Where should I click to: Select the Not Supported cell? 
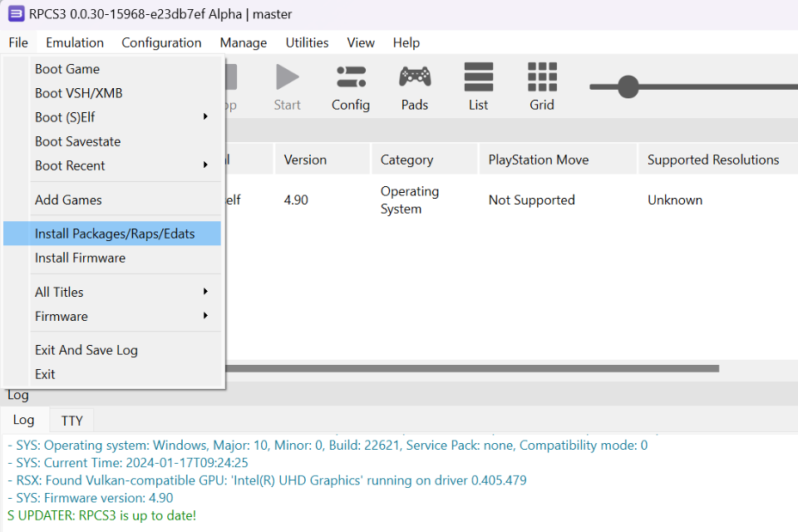point(532,200)
